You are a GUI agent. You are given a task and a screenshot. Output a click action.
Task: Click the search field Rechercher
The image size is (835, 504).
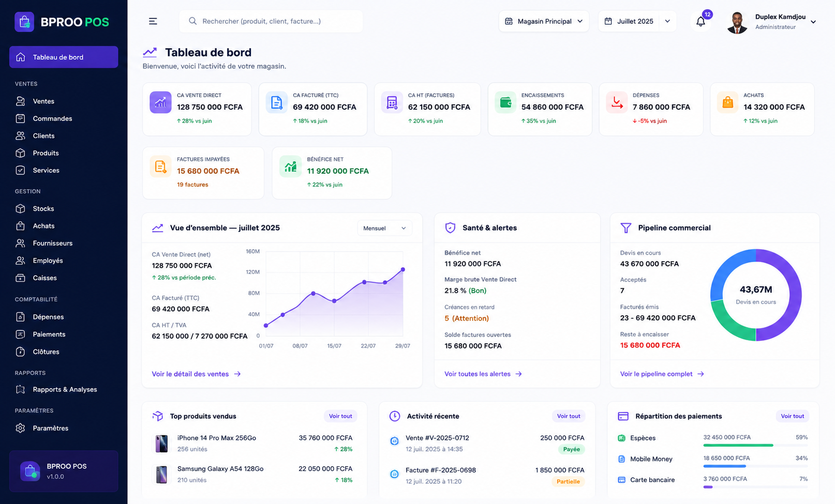click(x=271, y=21)
